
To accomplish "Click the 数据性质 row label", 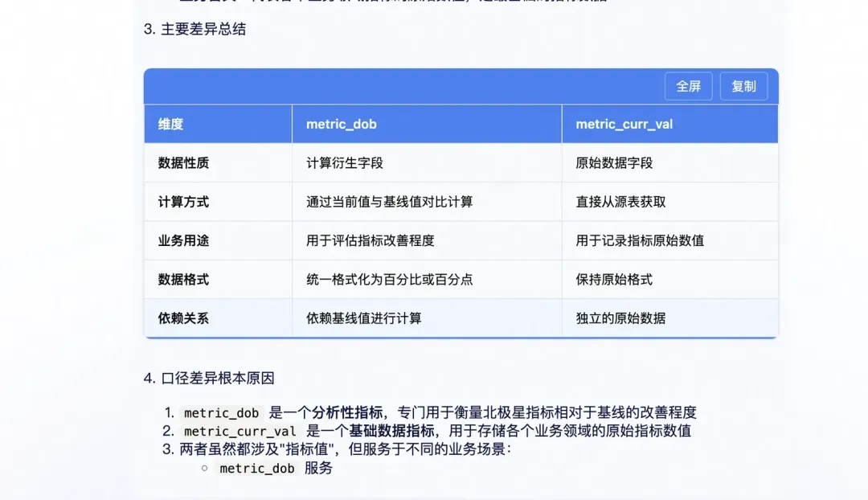I will tap(183, 163).
